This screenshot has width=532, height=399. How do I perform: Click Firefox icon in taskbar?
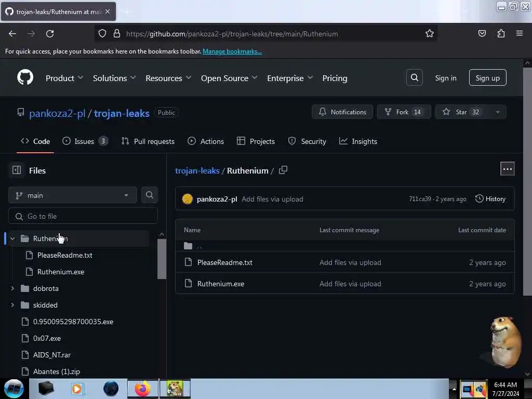(143, 389)
